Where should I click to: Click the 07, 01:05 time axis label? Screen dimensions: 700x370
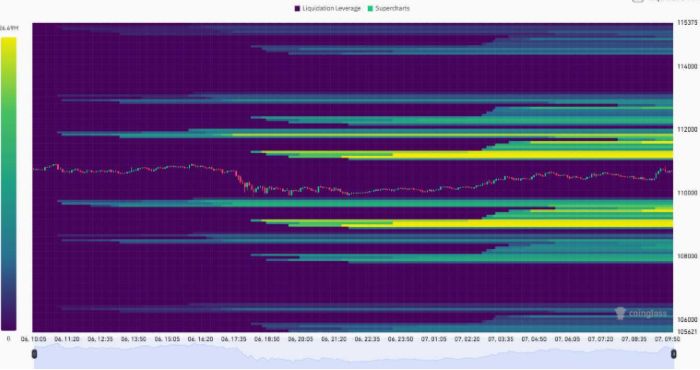[x=434, y=339]
